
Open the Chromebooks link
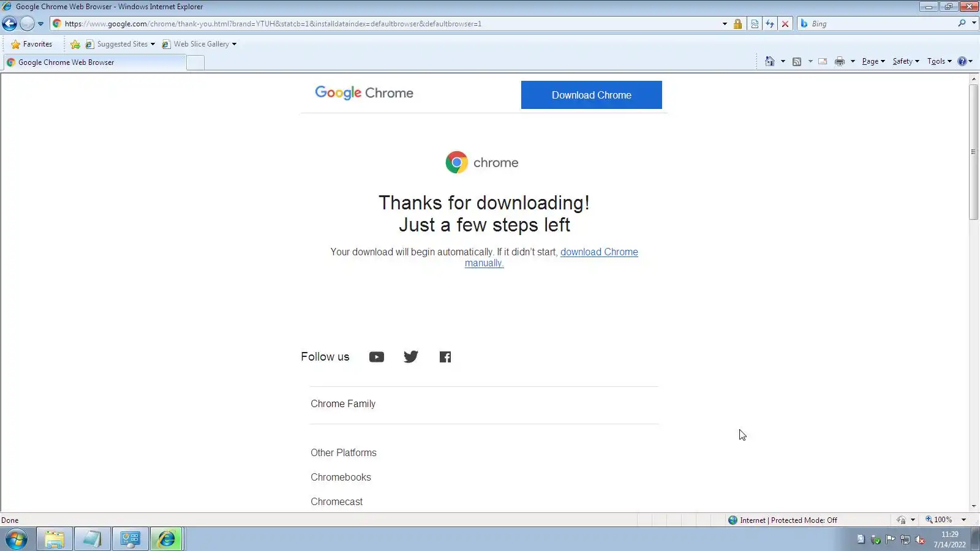point(341,478)
